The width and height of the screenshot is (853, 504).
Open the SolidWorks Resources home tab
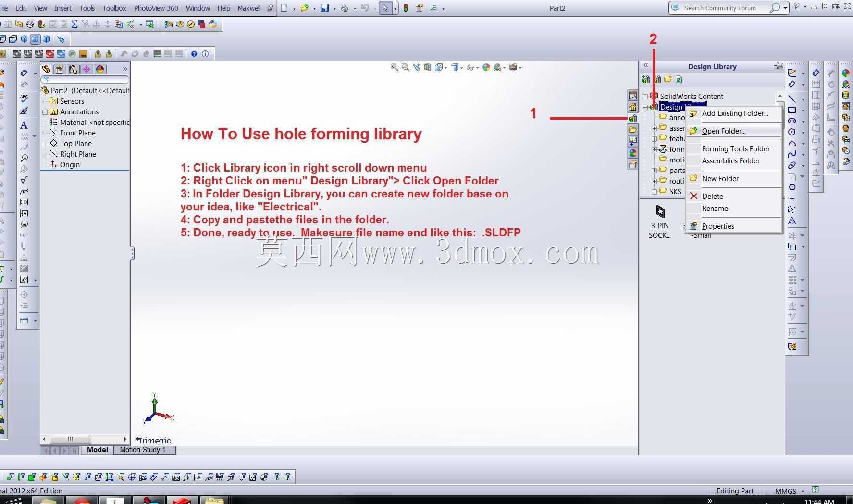tap(632, 107)
